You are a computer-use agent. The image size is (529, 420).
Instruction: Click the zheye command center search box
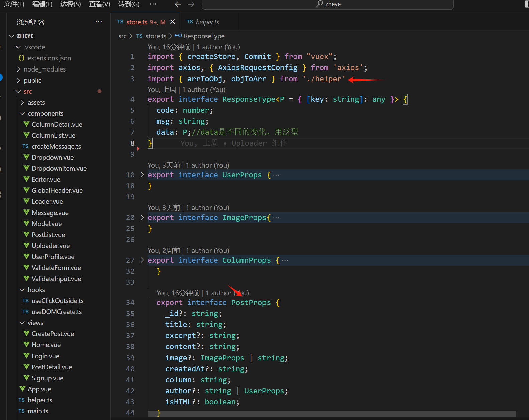coord(328,4)
